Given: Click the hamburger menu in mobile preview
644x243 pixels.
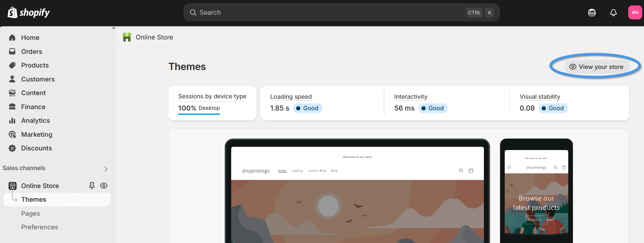Looking at the screenshot, I should point(509,168).
